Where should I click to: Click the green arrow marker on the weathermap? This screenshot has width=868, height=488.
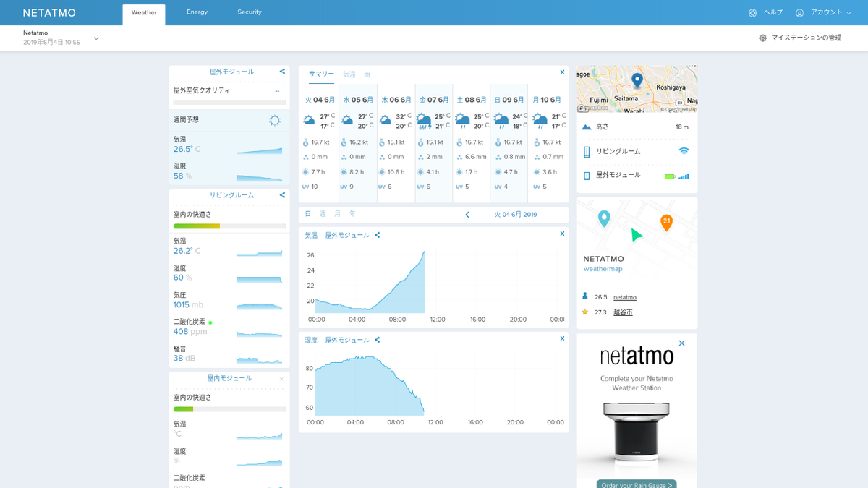636,235
